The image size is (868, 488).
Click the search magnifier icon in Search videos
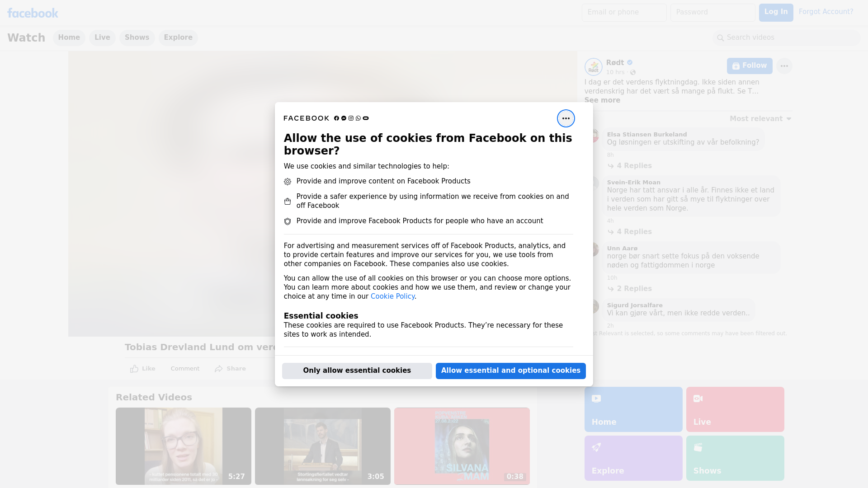click(721, 38)
